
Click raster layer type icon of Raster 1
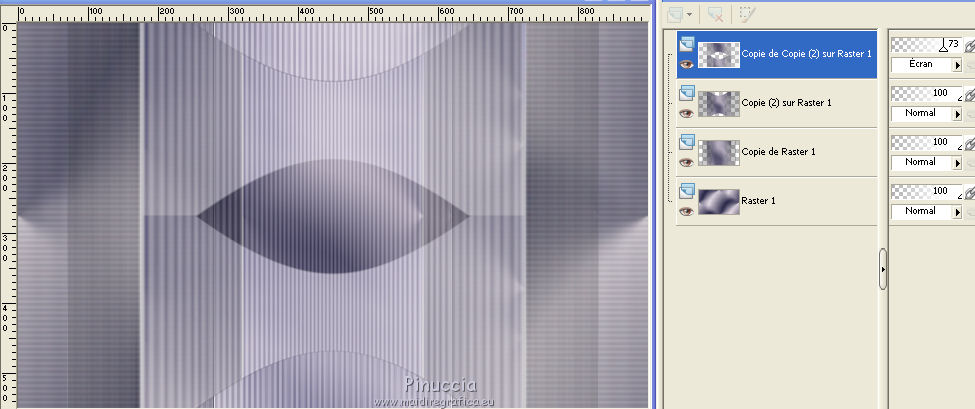(687, 190)
